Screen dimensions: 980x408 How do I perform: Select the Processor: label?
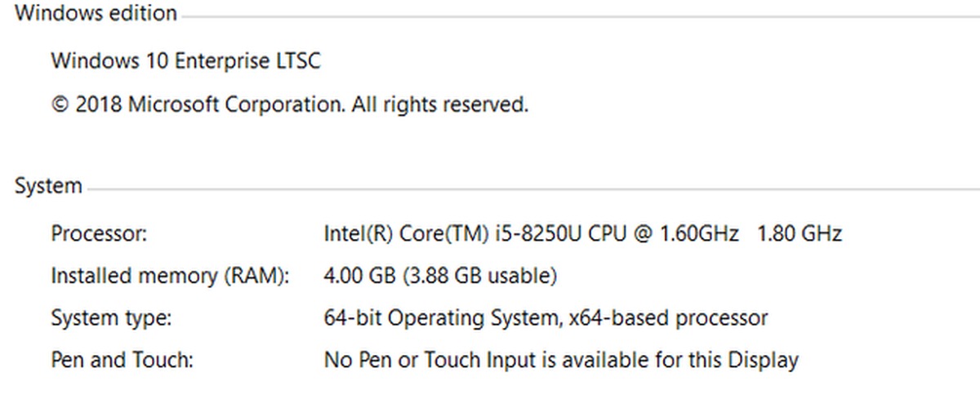[x=98, y=234]
